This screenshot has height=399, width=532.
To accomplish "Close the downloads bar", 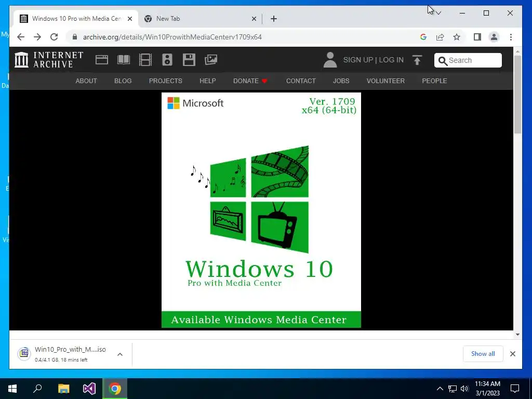I will tap(513, 354).
